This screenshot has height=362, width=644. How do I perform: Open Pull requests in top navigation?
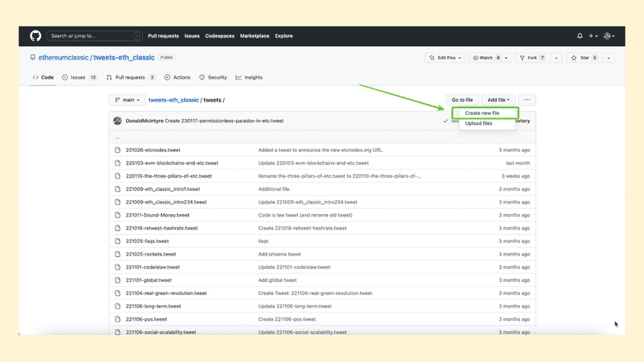[x=163, y=36]
